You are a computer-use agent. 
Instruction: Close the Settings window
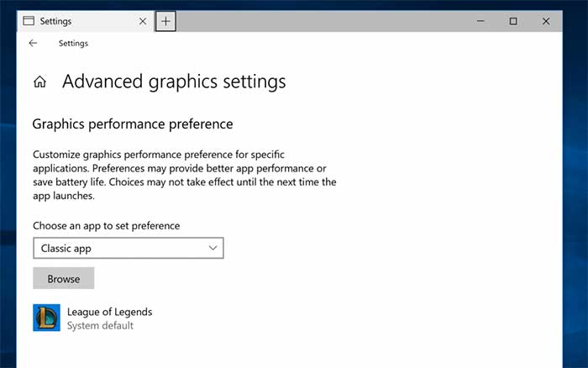[547, 21]
